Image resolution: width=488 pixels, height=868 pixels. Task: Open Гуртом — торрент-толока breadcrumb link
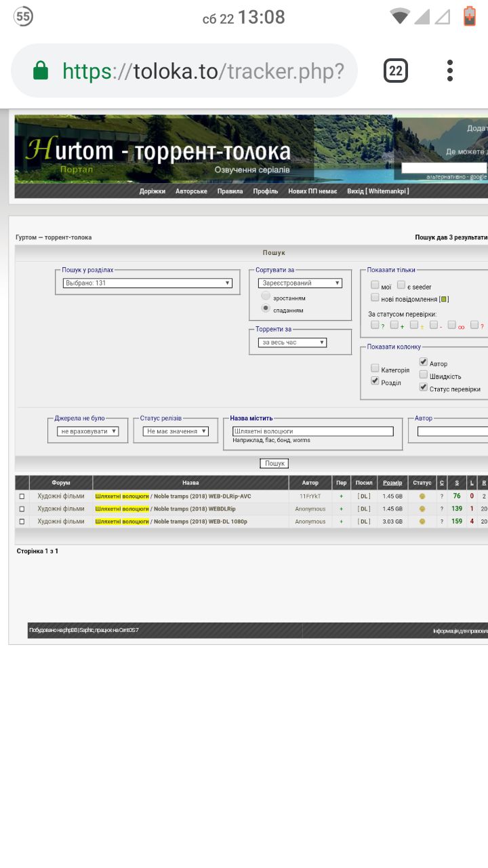pyautogui.click(x=54, y=237)
